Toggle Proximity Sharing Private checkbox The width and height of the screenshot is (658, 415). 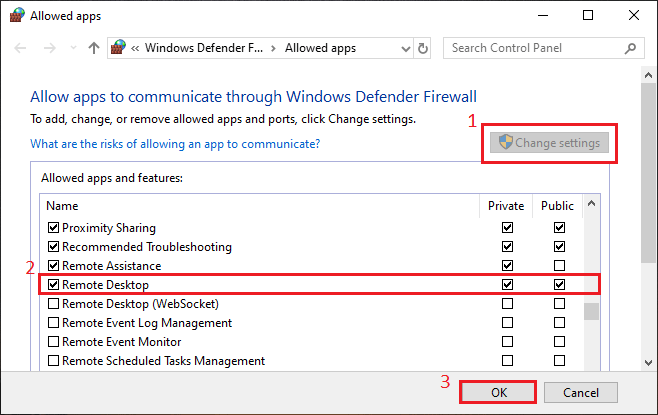point(507,227)
